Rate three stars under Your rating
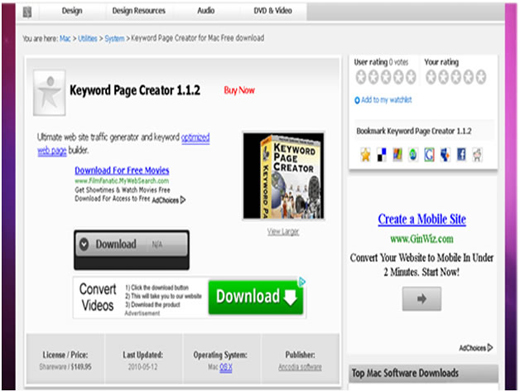Viewport: 520px width, 392px height. click(x=456, y=77)
